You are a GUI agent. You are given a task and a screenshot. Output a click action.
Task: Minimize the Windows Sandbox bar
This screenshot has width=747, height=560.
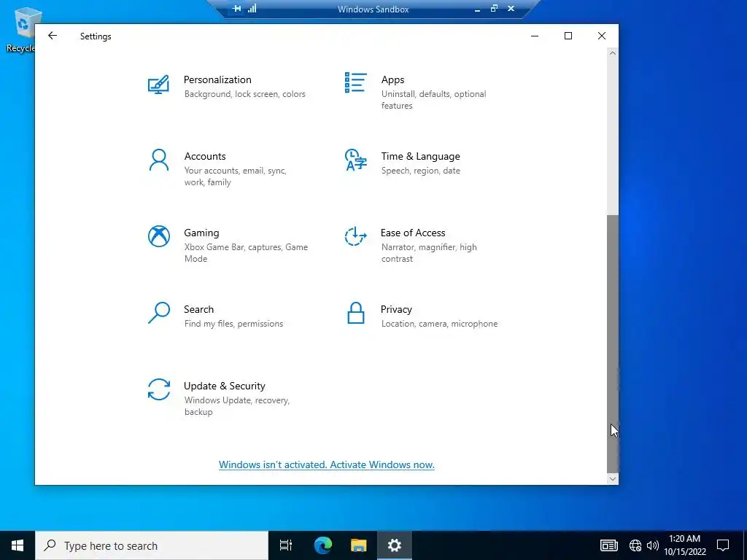pos(477,9)
